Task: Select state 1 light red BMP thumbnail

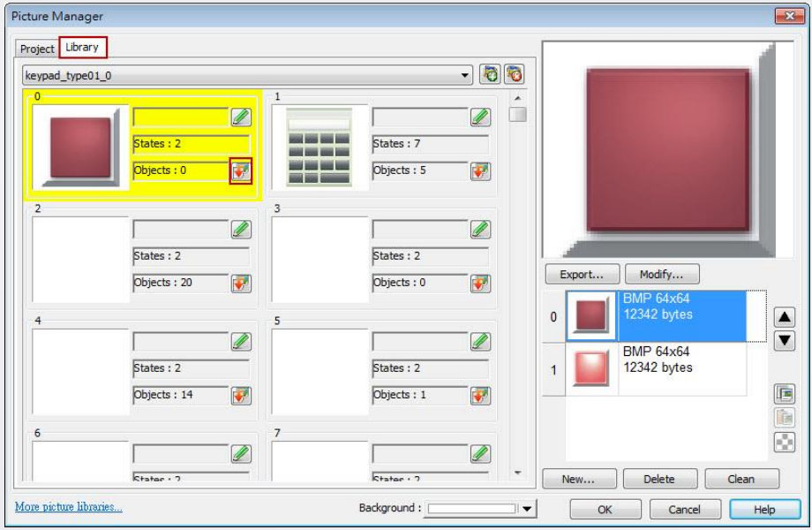Action: [x=590, y=369]
